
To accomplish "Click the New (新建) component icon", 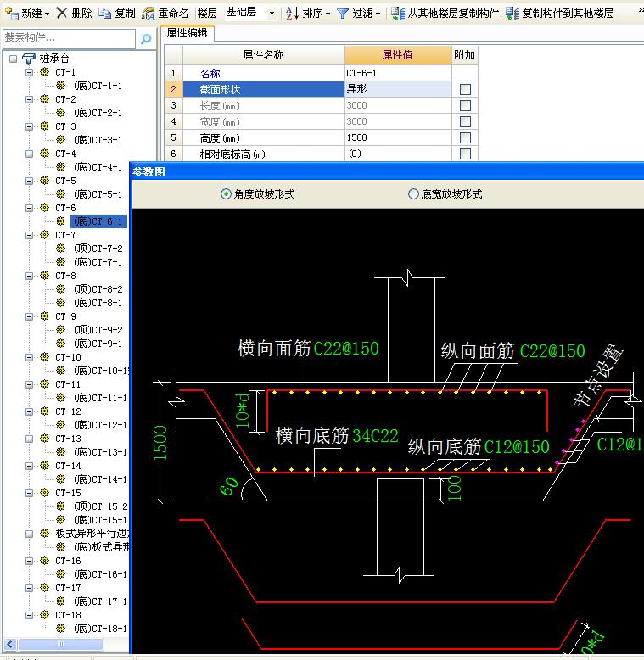I will [11, 13].
